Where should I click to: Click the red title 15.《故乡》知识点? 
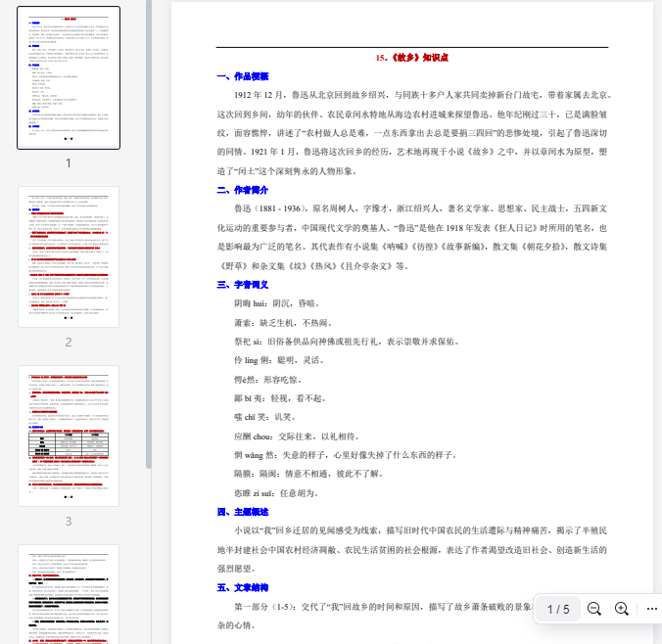[411, 58]
